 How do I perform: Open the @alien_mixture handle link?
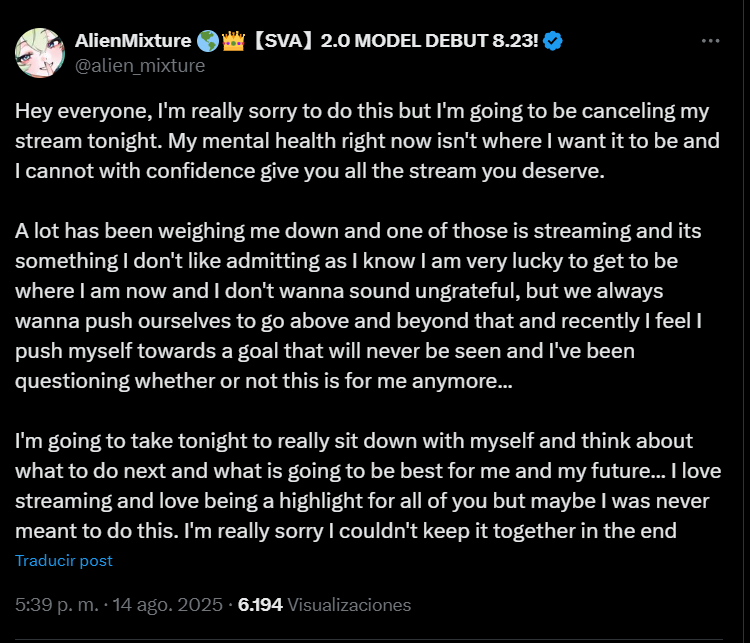[140, 65]
